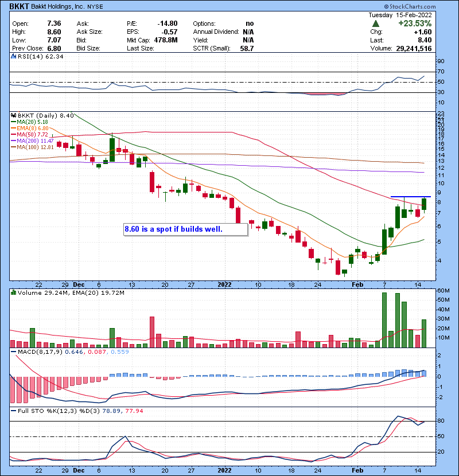459x476 pixels.
Task: Click the Last price 8.40 in the header
Action: (x=425, y=40)
